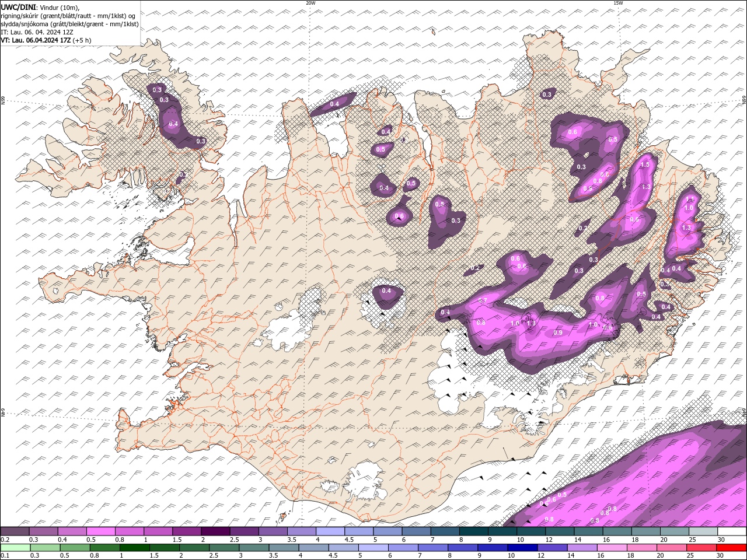747x560 pixels.
Task: Select bright pink snow swatch between 0.5 and 0.8
Action: pyautogui.click(x=100, y=531)
